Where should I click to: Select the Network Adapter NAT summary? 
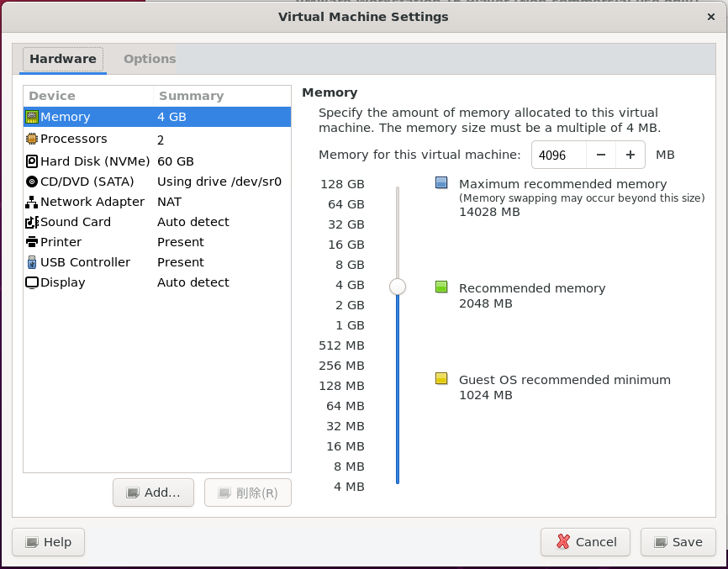pyautogui.click(x=169, y=202)
